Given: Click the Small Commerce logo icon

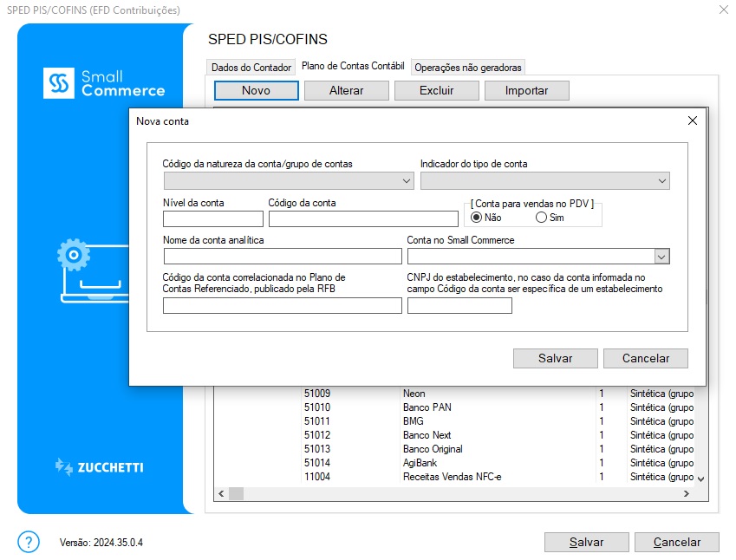Looking at the screenshot, I should 60,83.
